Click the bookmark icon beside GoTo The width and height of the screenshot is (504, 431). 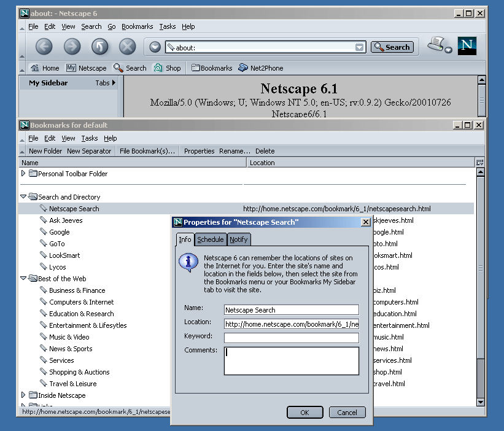click(x=44, y=243)
